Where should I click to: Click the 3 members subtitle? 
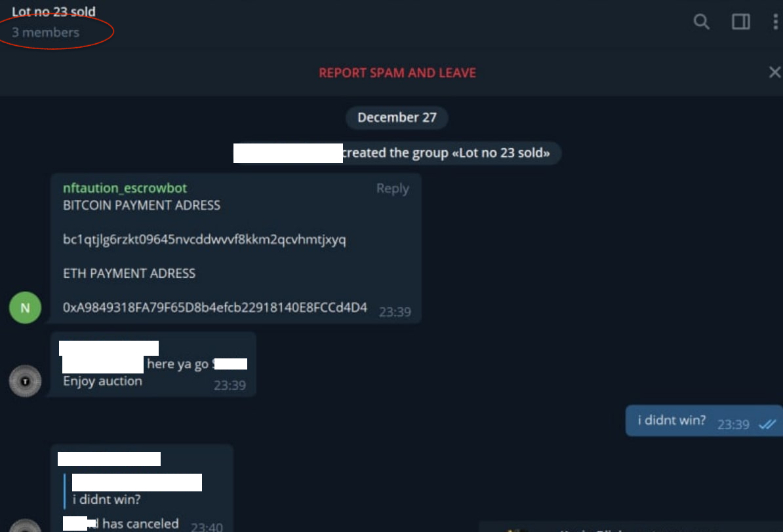pos(45,33)
